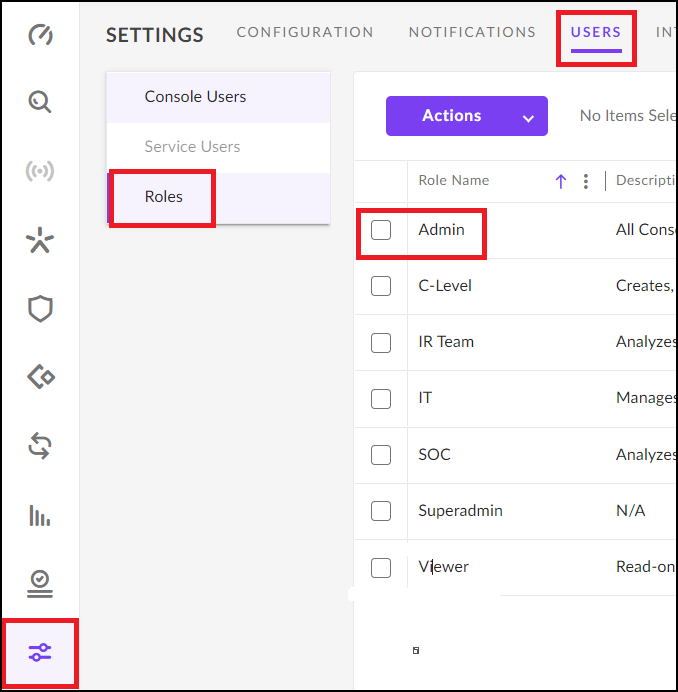The image size is (678, 692).
Task: Click the Settings sliders icon in sidebar
Action: (40, 653)
